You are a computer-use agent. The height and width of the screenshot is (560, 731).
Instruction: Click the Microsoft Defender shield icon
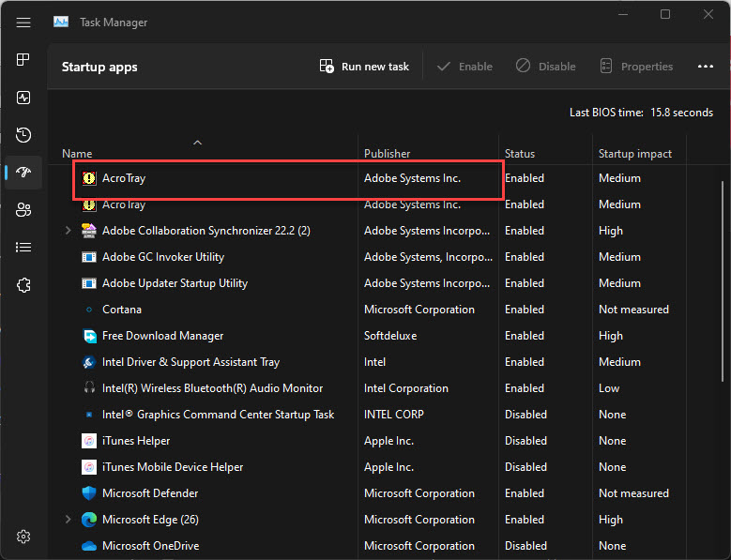pyautogui.click(x=89, y=492)
